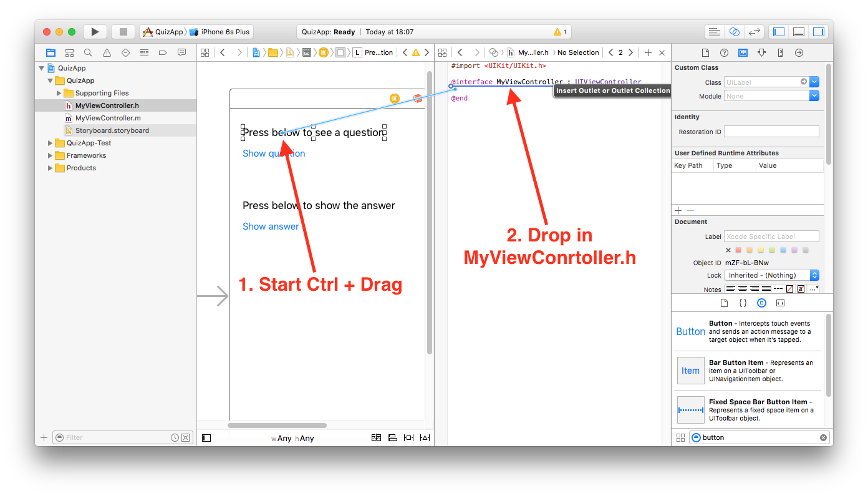Open the Symbol navigator
Screen dimensions: 868x496
tap(69, 52)
